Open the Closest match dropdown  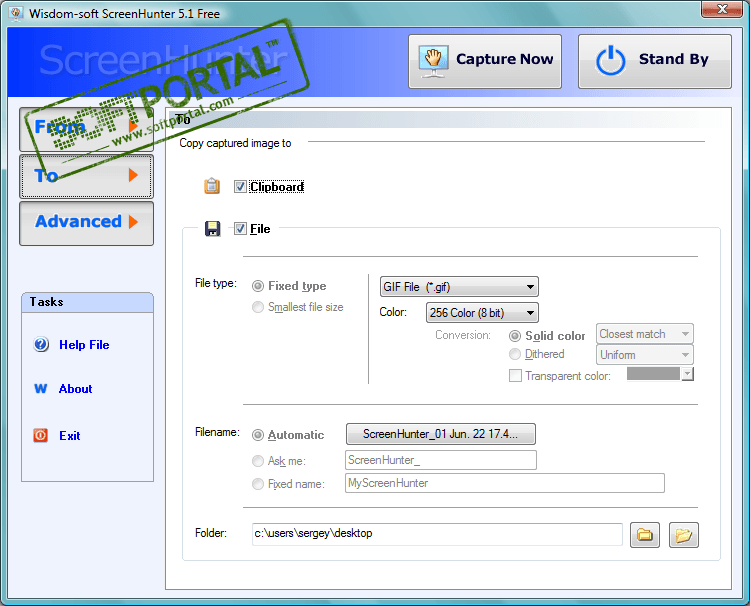(644, 334)
